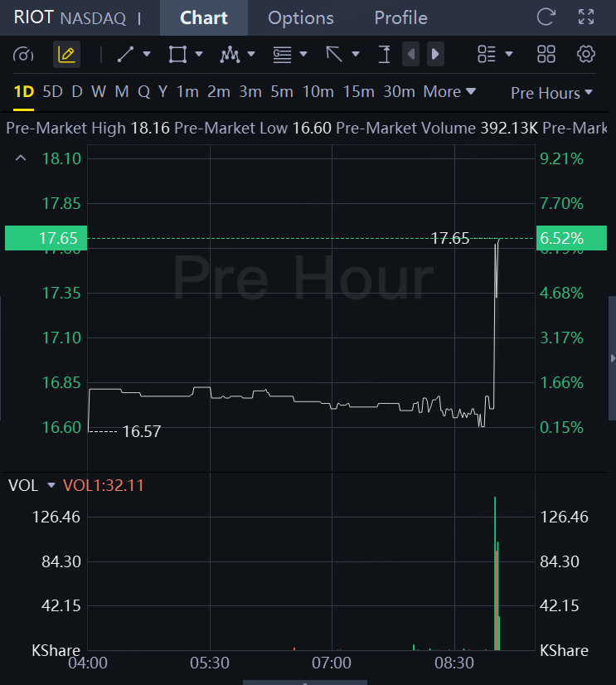Select the rectangle shape tool

177,55
